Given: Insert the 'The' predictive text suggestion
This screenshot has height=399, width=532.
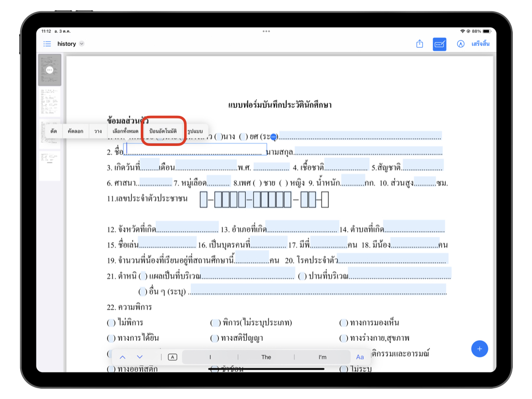Looking at the screenshot, I should (x=266, y=357).
